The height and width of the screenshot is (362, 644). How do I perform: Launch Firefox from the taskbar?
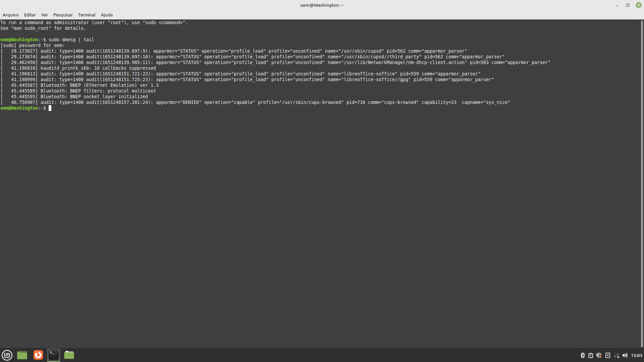(38, 355)
